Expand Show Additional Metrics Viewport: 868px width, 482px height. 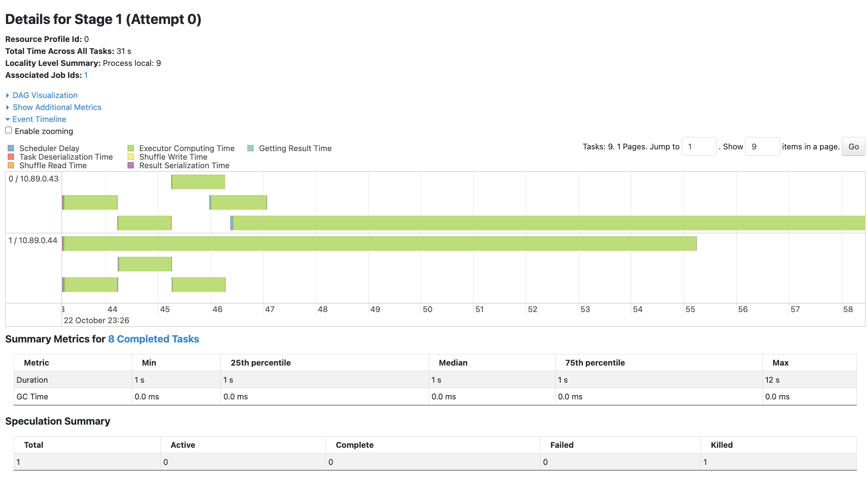coord(57,107)
